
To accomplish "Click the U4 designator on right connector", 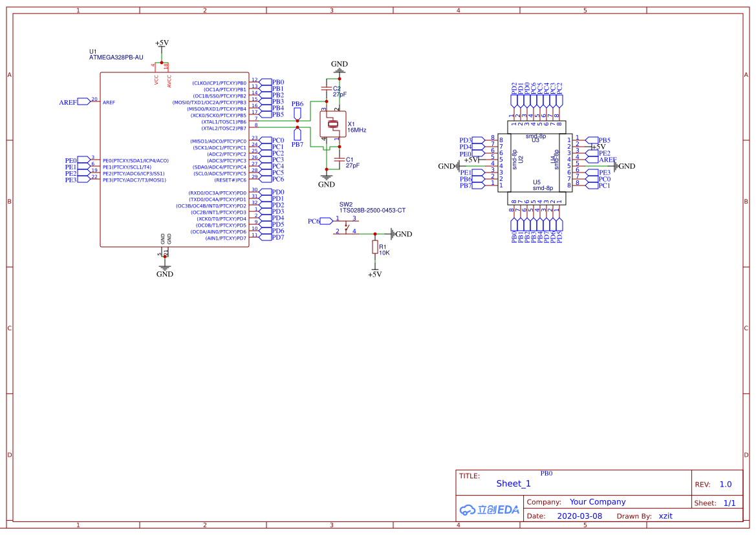I will tap(553, 159).
